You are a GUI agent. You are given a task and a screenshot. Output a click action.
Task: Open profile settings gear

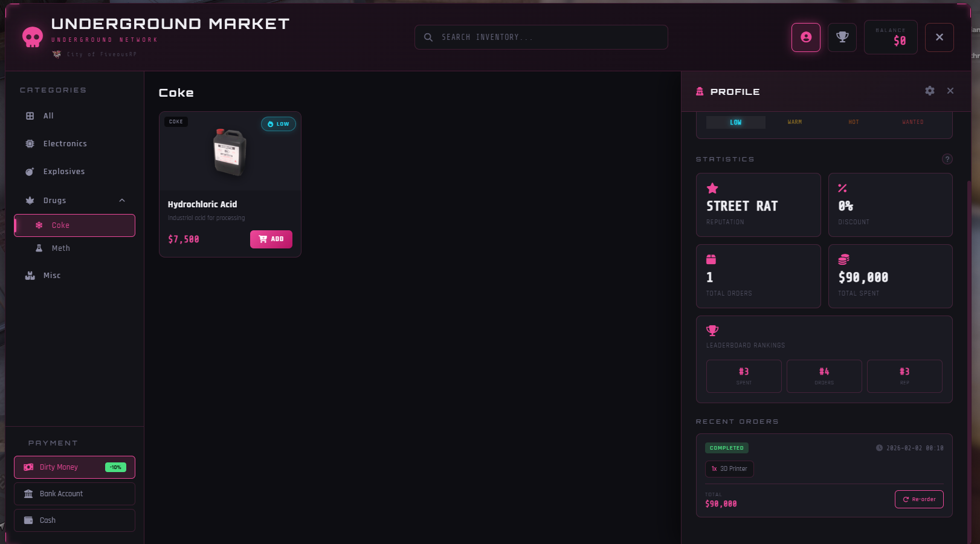(930, 91)
